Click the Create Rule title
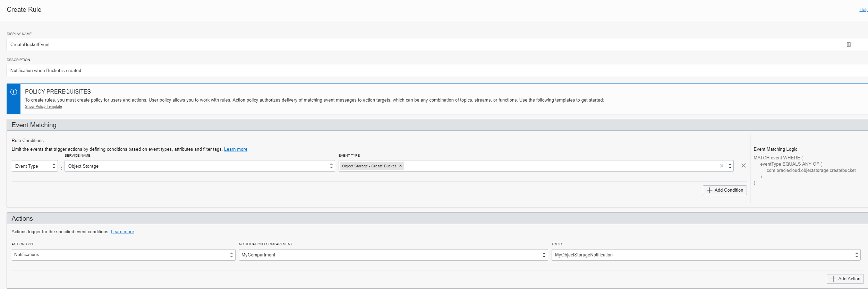This screenshot has height=289, width=868. (24, 10)
